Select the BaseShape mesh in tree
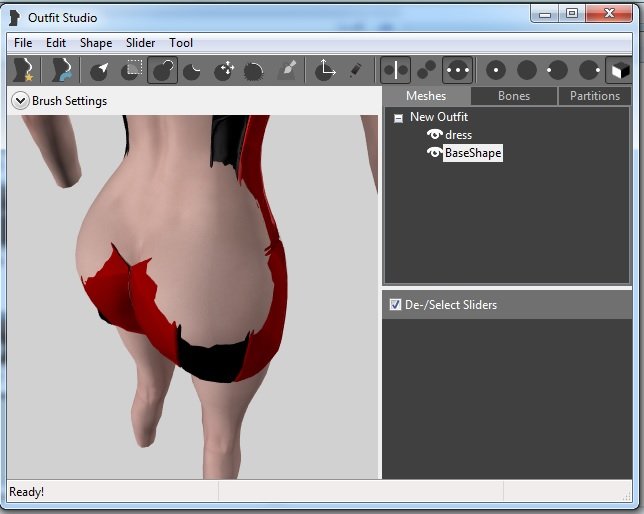 (x=472, y=153)
